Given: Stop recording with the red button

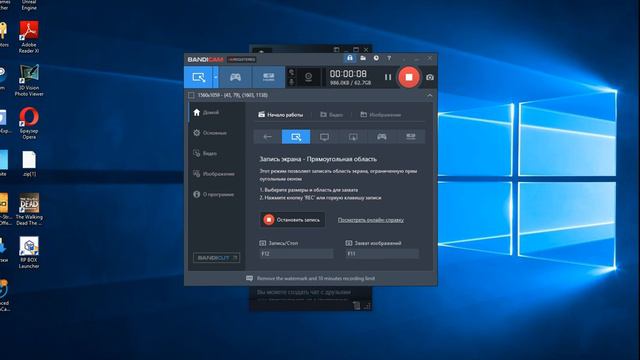Looking at the screenshot, I should point(409,77).
